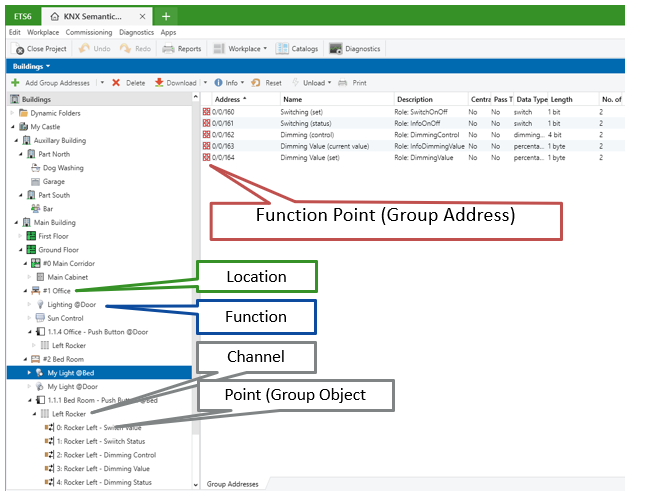This screenshot has width=664, height=496.
Task: Open the Apps menu
Action: (x=168, y=32)
